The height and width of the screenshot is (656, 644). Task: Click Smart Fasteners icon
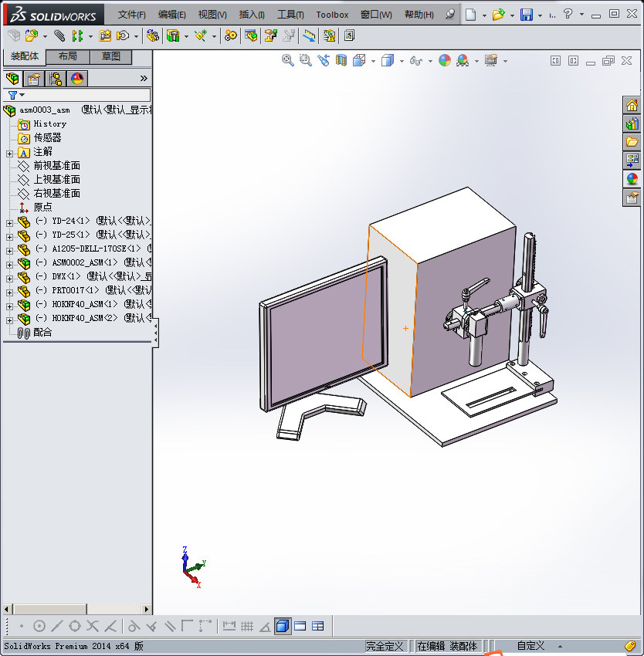105,36
